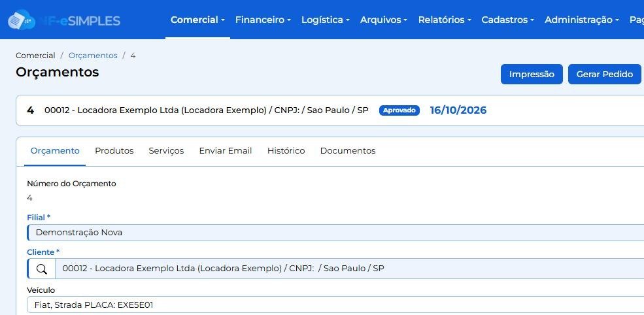
Task: Switch to the Documentos tab
Action: point(348,151)
